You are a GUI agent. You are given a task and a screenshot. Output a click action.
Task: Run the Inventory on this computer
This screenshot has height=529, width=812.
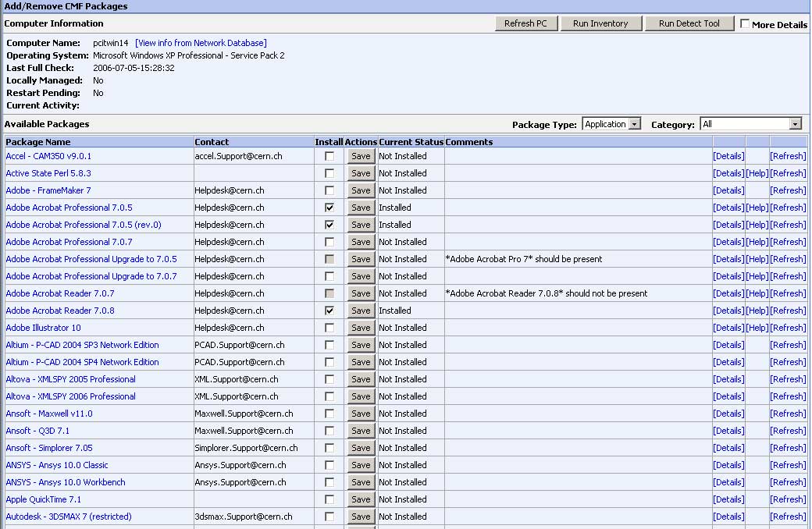(x=600, y=23)
